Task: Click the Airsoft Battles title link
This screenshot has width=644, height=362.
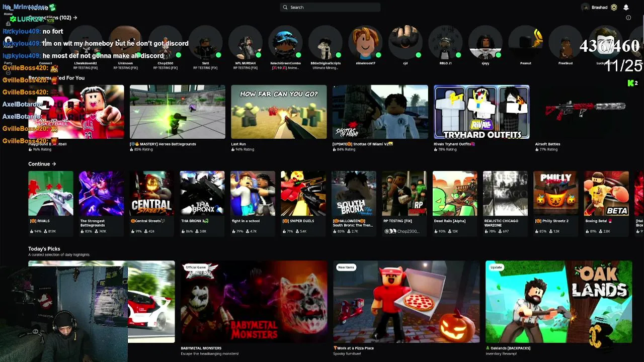Action: (547, 144)
